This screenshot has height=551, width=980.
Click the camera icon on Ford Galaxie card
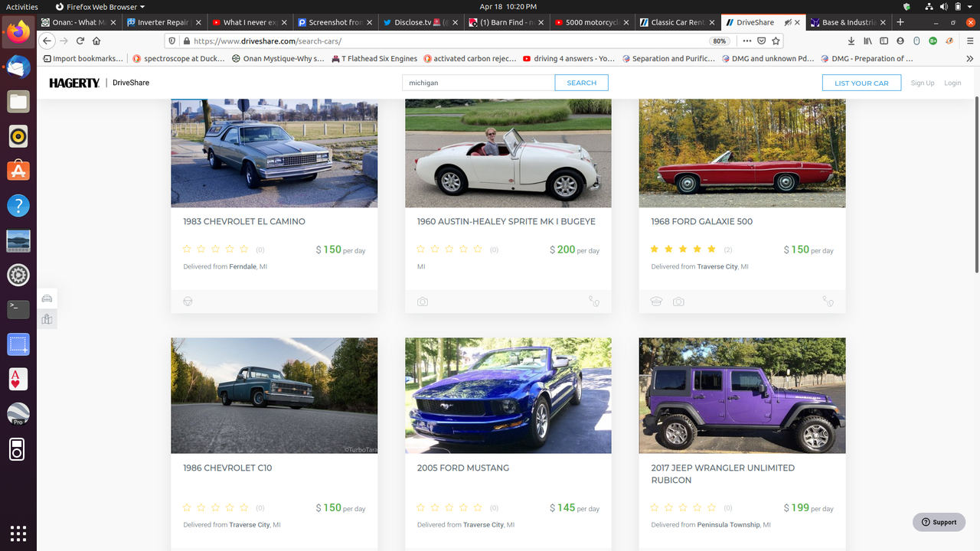coord(678,302)
